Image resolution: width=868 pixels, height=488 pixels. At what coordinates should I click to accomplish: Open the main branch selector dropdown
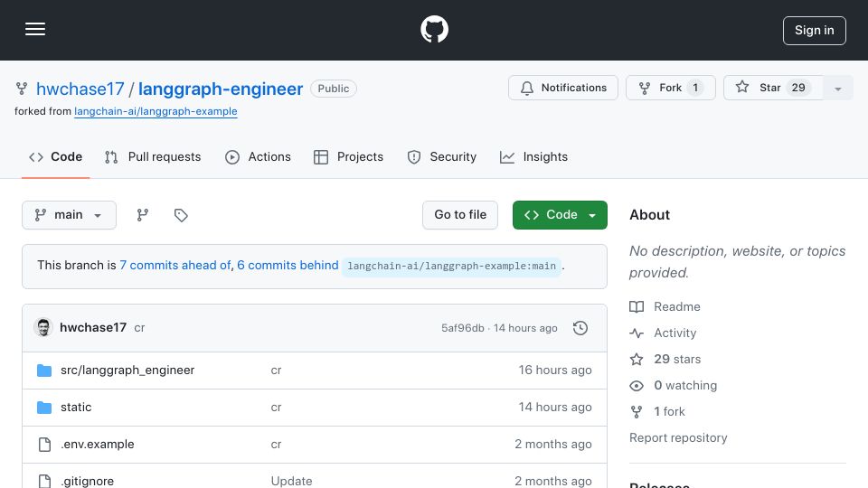pyautogui.click(x=70, y=215)
